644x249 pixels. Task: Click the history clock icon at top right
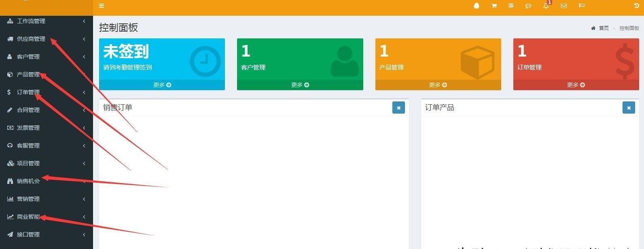(636, 6)
